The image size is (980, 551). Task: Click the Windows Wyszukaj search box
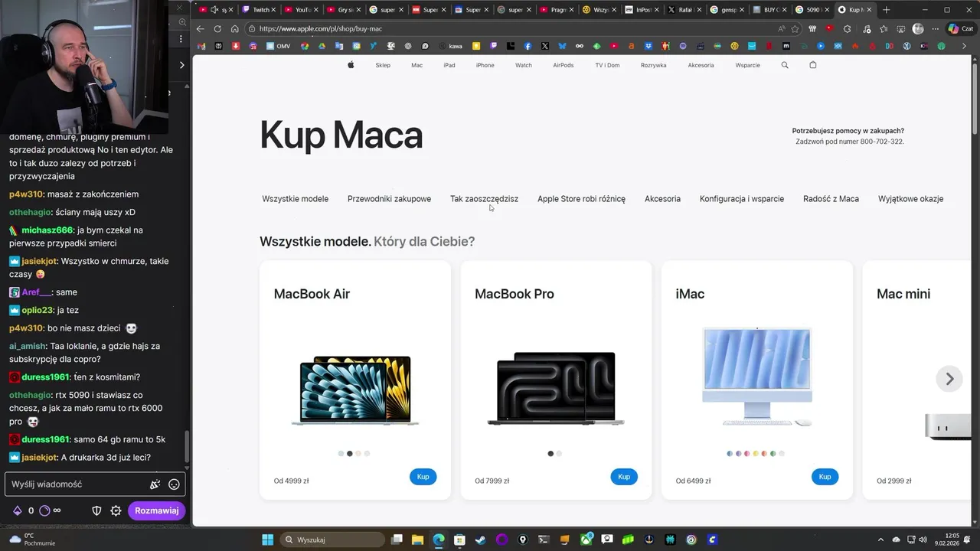tap(333, 540)
